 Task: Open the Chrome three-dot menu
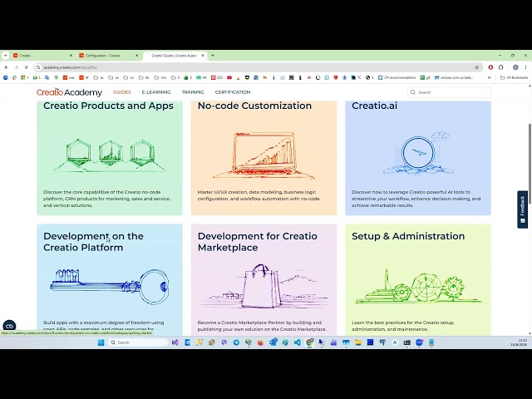pos(525,67)
